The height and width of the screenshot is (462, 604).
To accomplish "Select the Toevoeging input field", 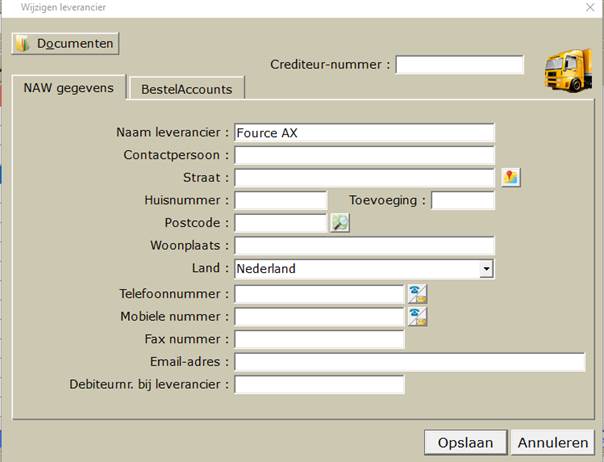I will (x=463, y=201).
